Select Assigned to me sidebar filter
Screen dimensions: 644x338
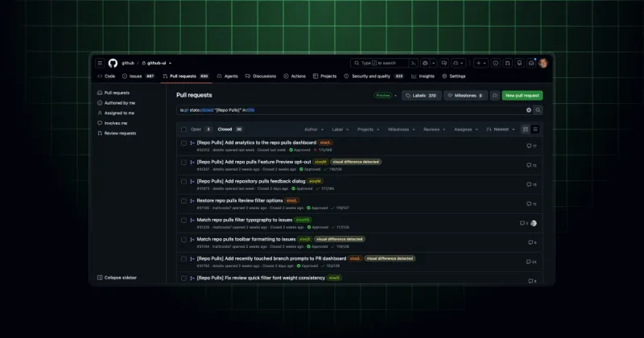(116, 113)
